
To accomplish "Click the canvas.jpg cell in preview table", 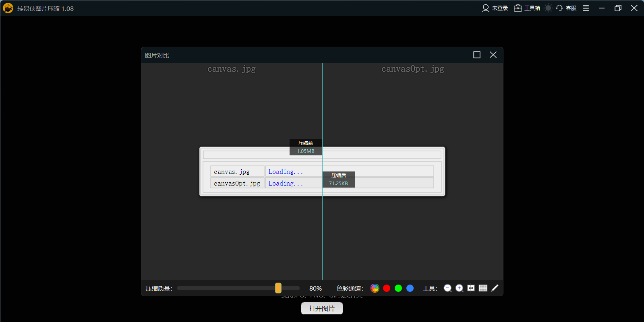I will point(237,171).
